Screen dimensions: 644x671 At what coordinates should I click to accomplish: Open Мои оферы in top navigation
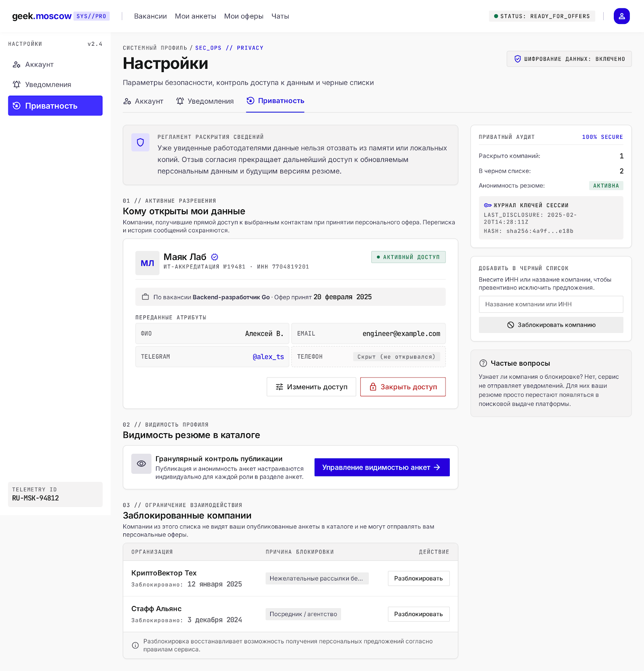(x=244, y=16)
